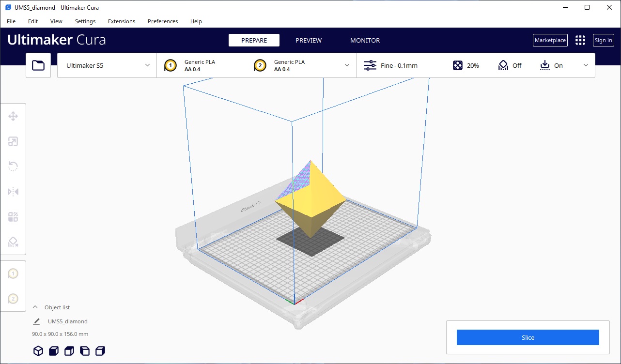Switch to left side view cube
This screenshot has height=364, width=621.
point(85,351)
